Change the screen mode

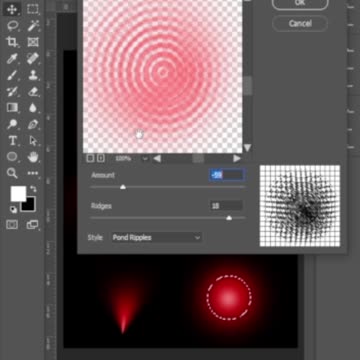[33, 225]
